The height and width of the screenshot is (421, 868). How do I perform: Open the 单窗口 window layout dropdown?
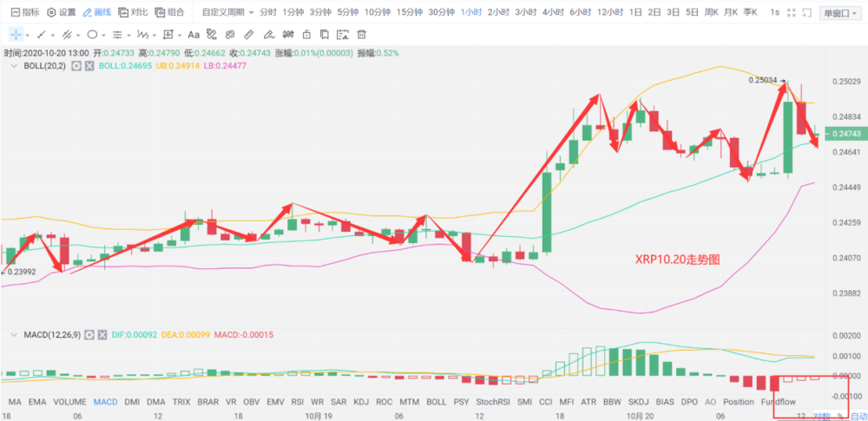[838, 14]
